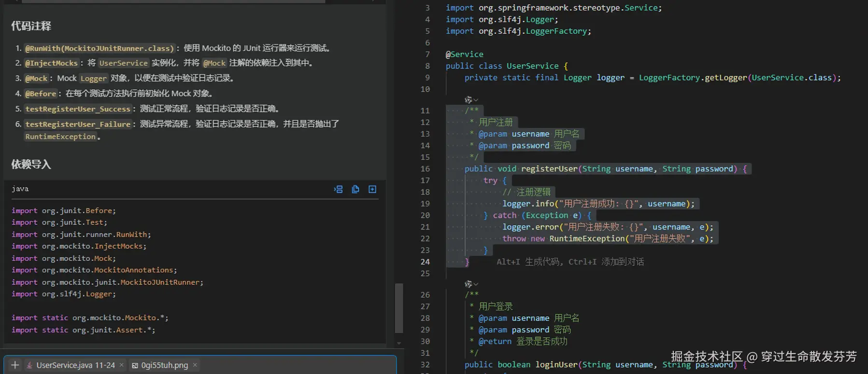This screenshot has width=868, height=374.
Task: Click testRegisterUser_Failure in item 6
Action: tap(78, 124)
